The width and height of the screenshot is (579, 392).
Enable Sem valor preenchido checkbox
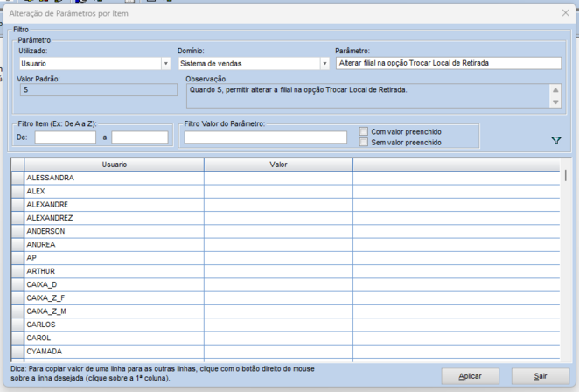tap(364, 143)
